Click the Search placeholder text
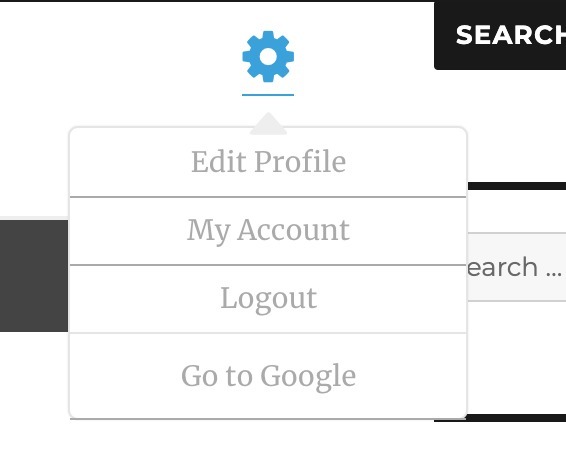 pyautogui.click(x=515, y=267)
